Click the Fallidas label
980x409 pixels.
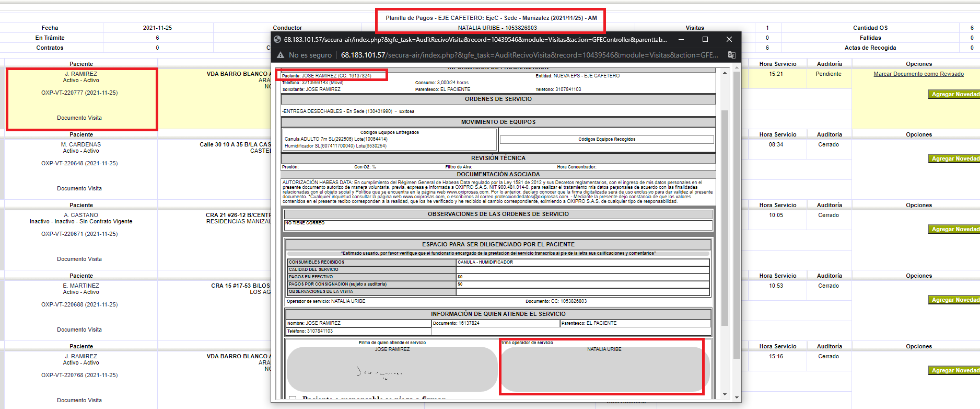870,38
